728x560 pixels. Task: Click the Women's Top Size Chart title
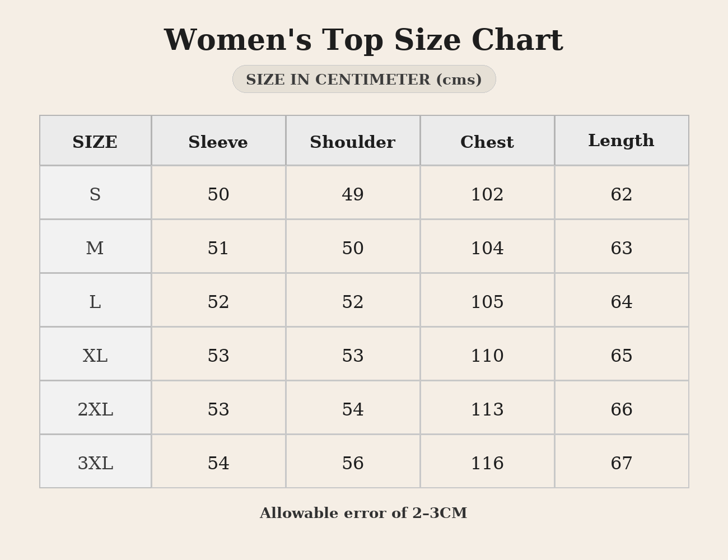point(363,40)
